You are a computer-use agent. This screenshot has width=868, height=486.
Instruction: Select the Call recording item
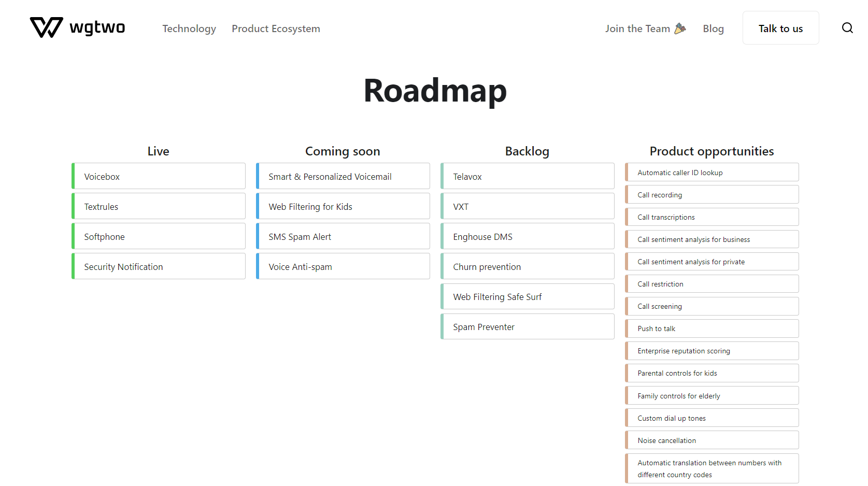click(712, 194)
